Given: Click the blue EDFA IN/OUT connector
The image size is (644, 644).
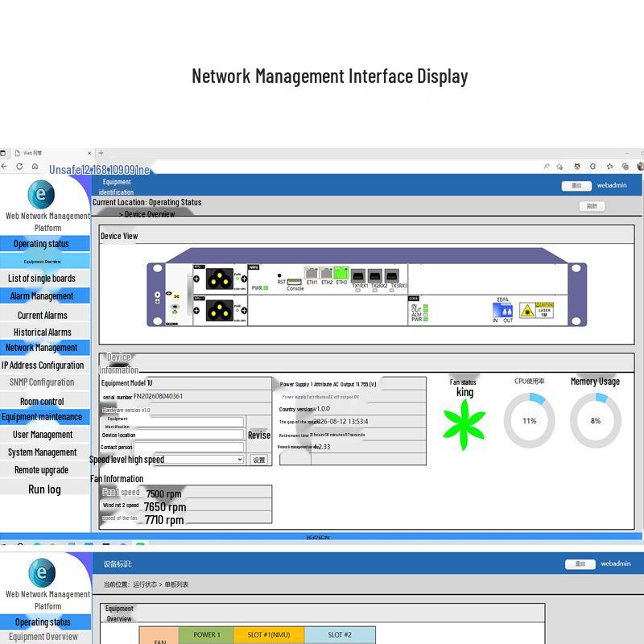Looking at the screenshot, I should (x=502, y=310).
